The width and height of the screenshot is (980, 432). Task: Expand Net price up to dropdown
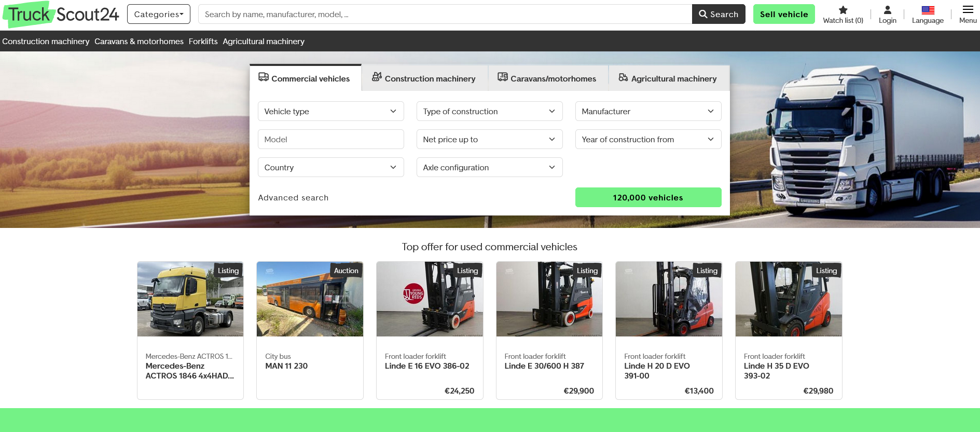[x=489, y=139]
